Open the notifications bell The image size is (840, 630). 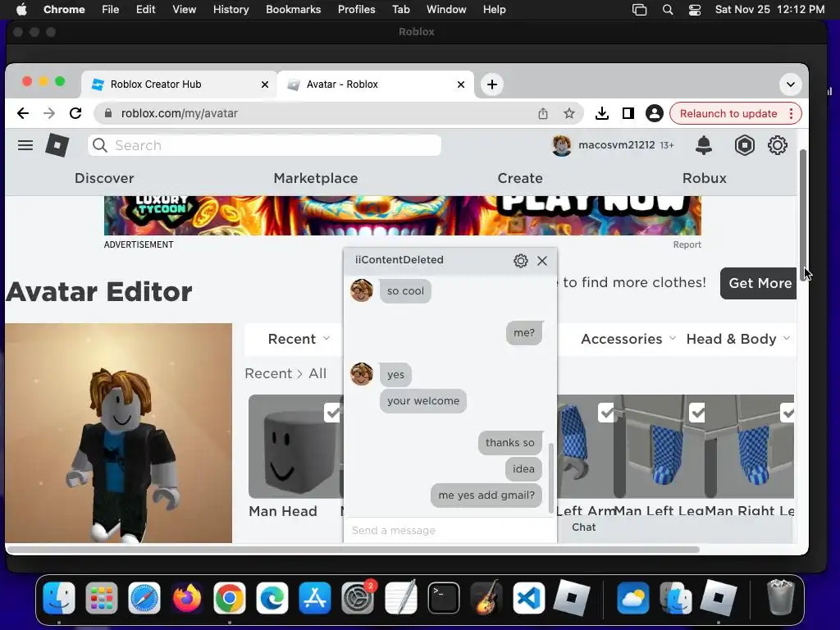click(x=703, y=145)
